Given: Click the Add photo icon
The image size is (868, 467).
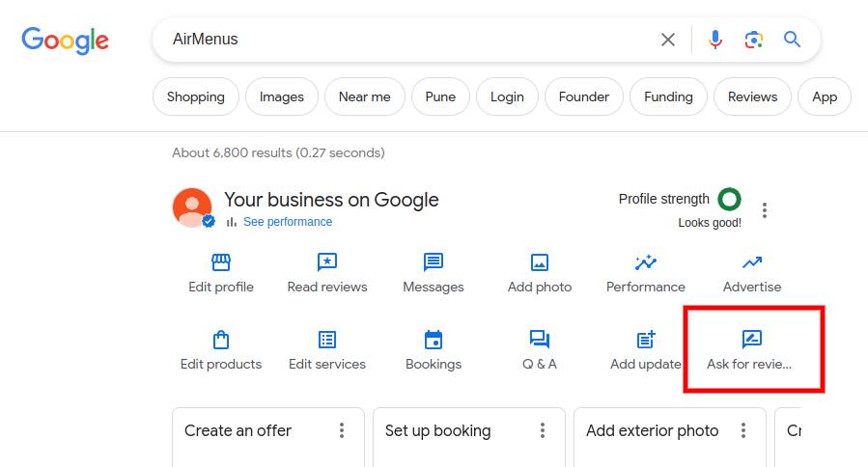Looking at the screenshot, I should point(540,261).
